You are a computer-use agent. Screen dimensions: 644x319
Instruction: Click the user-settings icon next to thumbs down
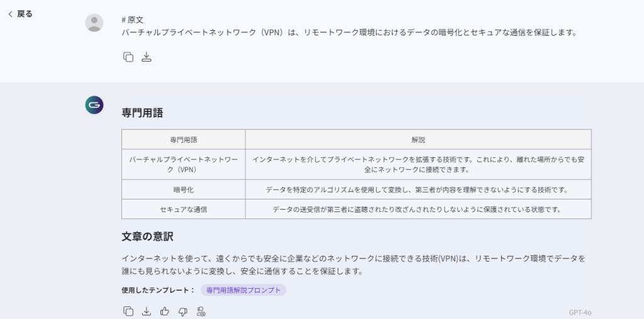[201, 311]
